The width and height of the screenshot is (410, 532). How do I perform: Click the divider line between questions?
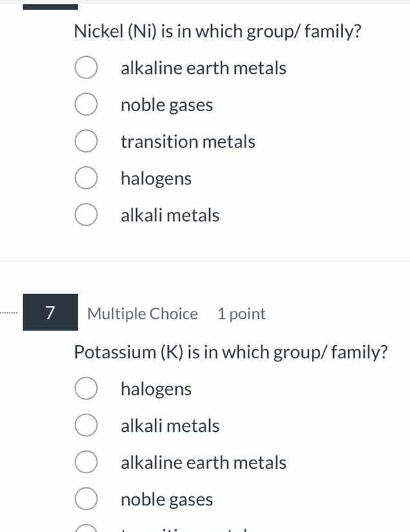pos(205,261)
